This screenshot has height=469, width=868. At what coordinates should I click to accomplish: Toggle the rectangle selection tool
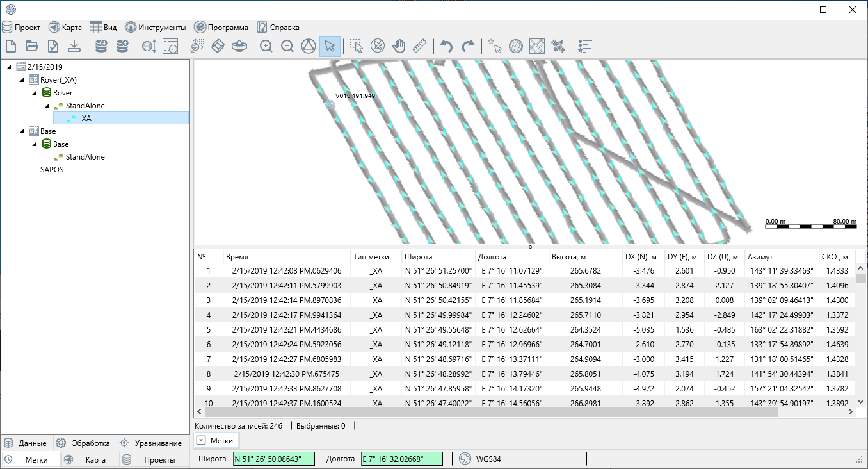[x=357, y=46]
